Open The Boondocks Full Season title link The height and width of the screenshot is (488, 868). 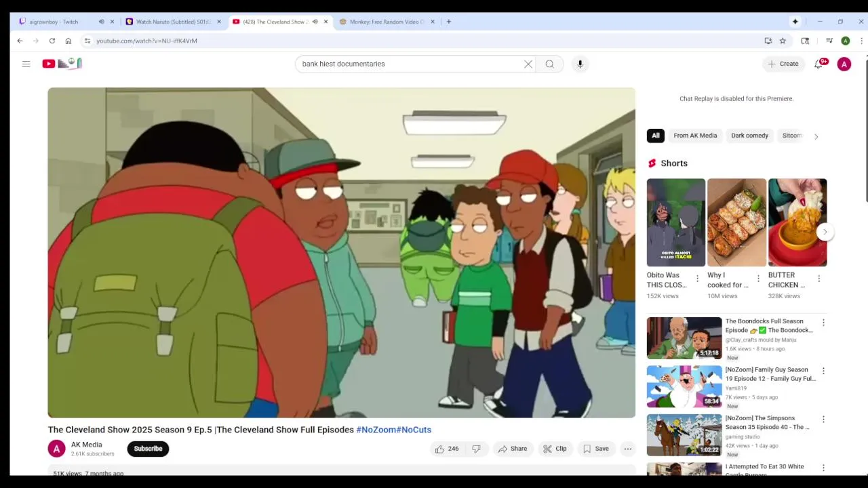point(769,325)
